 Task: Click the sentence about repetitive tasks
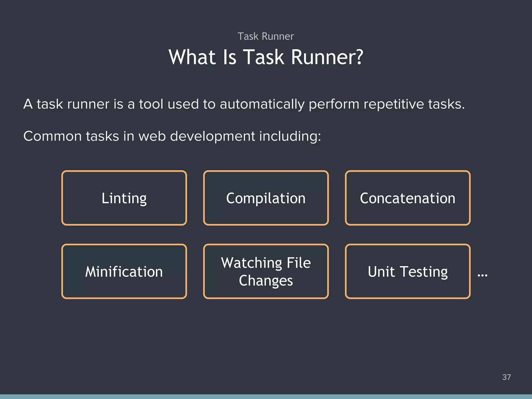click(x=244, y=104)
